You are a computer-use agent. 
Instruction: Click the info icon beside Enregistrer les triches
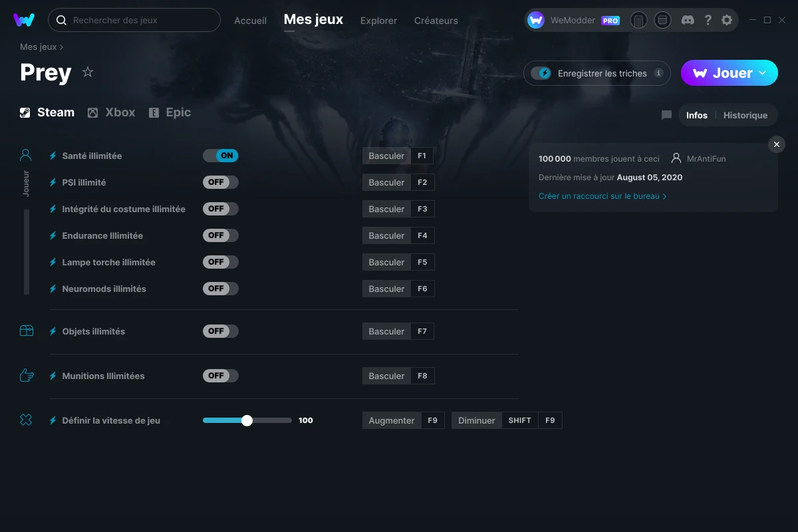coord(658,73)
